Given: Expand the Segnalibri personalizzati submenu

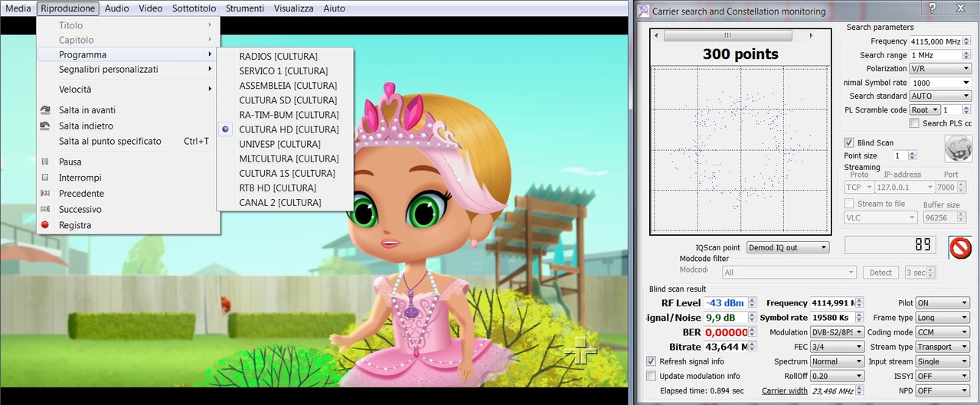Looking at the screenshot, I should (x=128, y=70).
